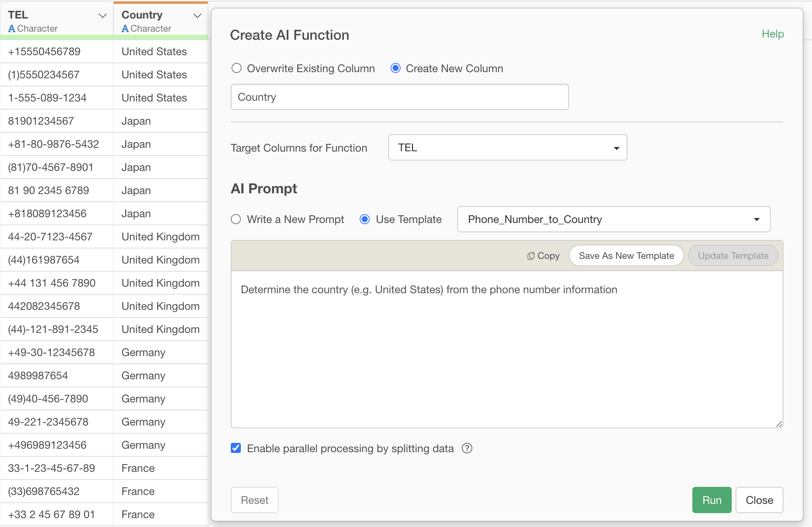The height and width of the screenshot is (527, 812).
Task: Open the Country column header menu
Action: click(x=197, y=15)
